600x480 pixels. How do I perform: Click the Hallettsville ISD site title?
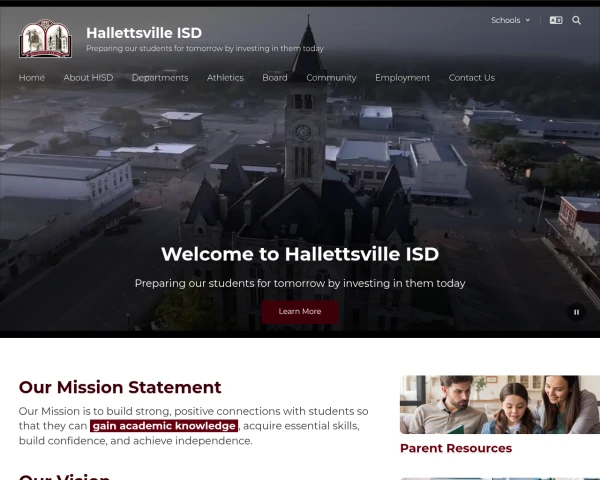click(x=144, y=33)
